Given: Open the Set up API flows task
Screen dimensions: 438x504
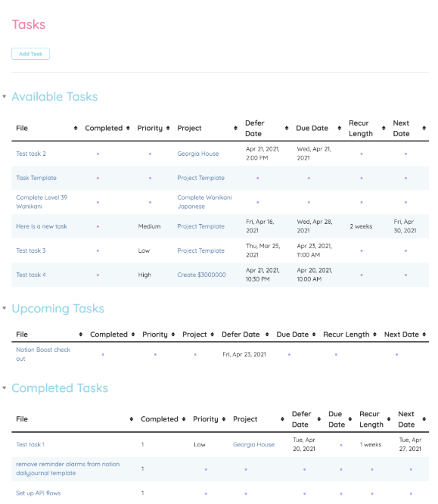Looking at the screenshot, I should click(39, 493).
